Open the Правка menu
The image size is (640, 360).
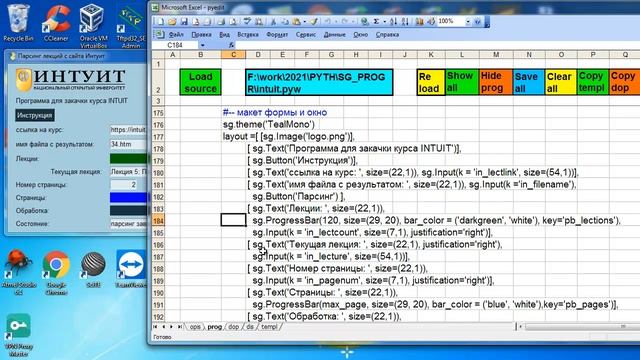(201, 35)
